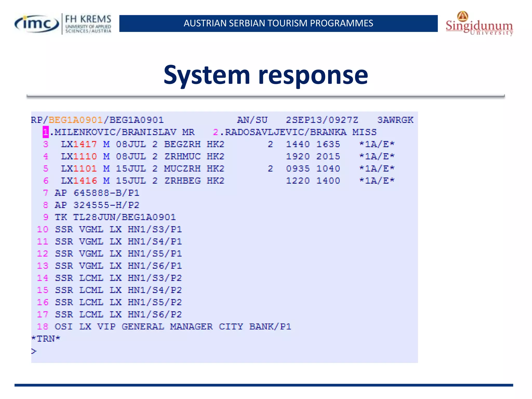Click line 14 SSR LCML HN1/S3/P2
This screenshot has height=399, width=532.
[109, 278]
